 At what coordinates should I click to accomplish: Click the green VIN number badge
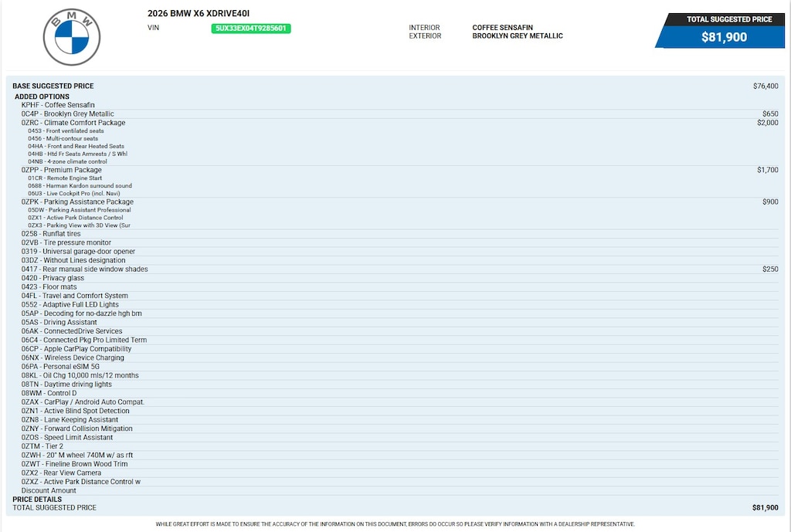click(x=251, y=29)
